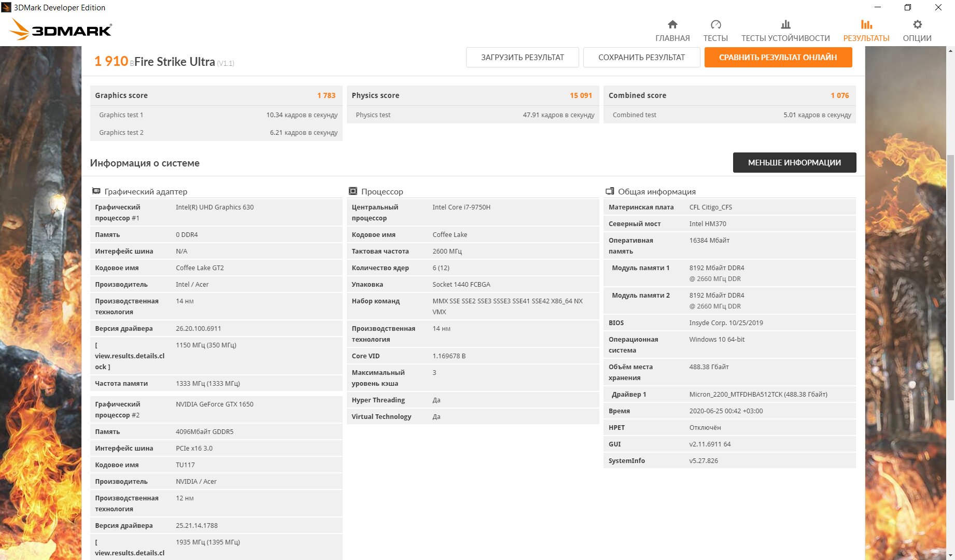Click the orange bars icon above РЕЗУЛЬТАТЫ
955x560 pixels.
[866, 24]
